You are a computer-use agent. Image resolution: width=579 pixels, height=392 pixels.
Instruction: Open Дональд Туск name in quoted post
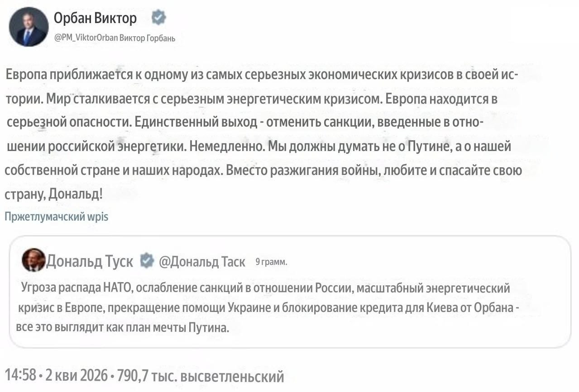pyautogui.click(x=90, y=261)
